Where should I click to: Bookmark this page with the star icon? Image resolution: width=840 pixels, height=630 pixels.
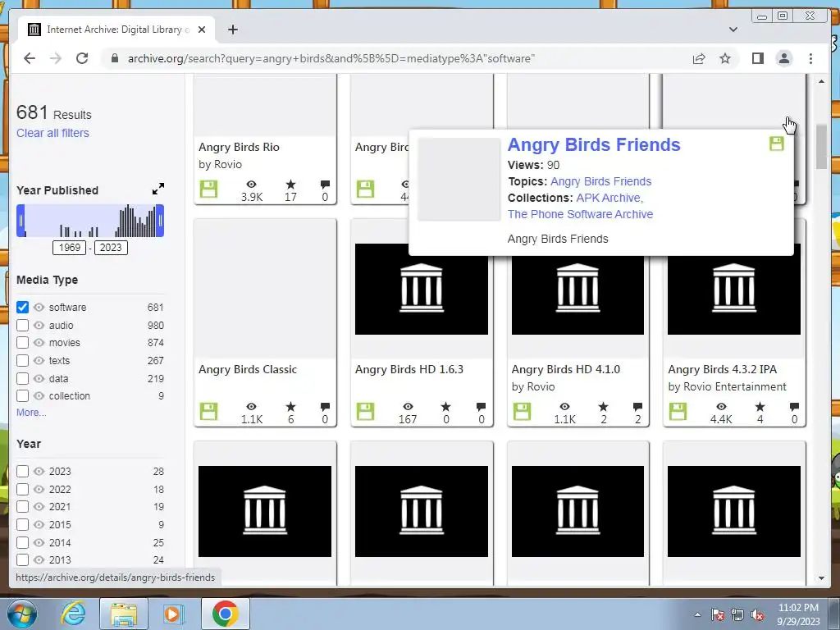[725, 58]
